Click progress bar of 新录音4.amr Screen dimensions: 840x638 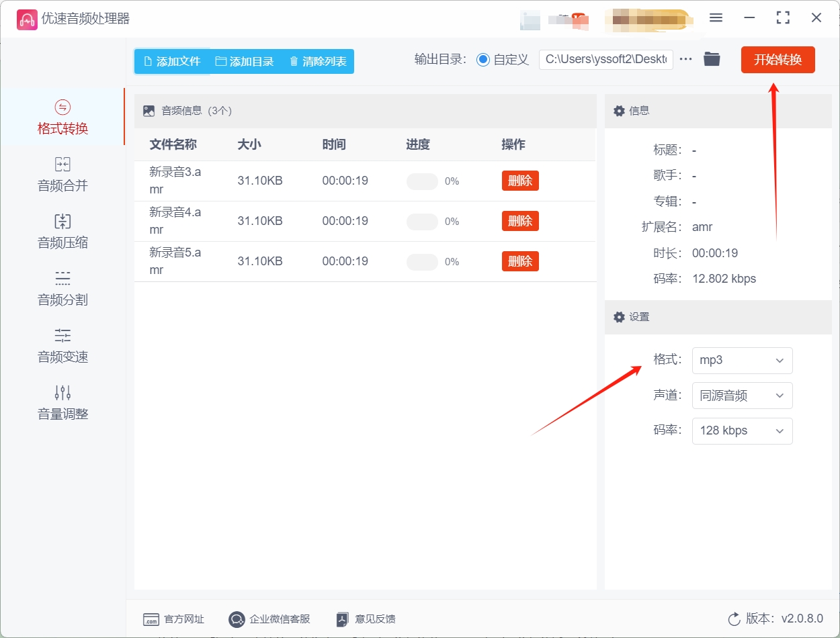(x=422, y=222)
